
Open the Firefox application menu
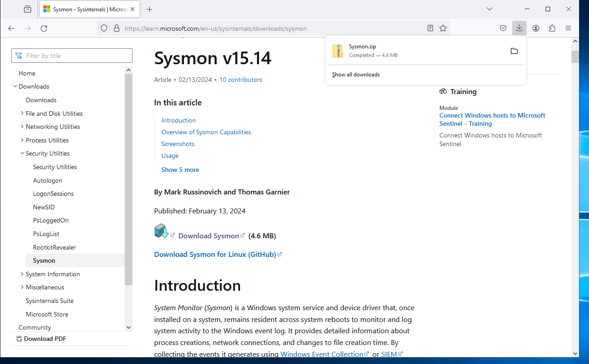(568, 28)
